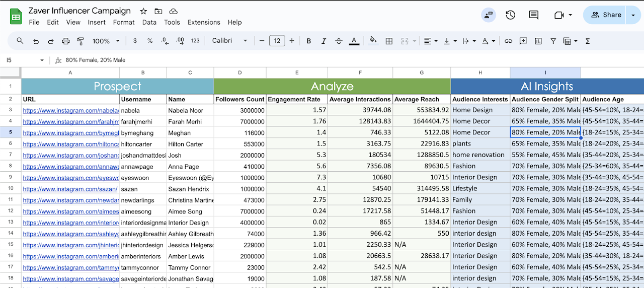This screenshot has width=644, height=288.
Task: Toggle bold formatting
Action: click(308, 41)
